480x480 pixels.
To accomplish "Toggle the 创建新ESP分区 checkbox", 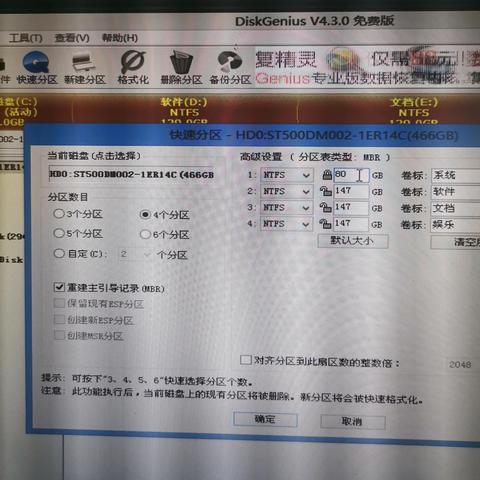I will click(x=94, y=320).
